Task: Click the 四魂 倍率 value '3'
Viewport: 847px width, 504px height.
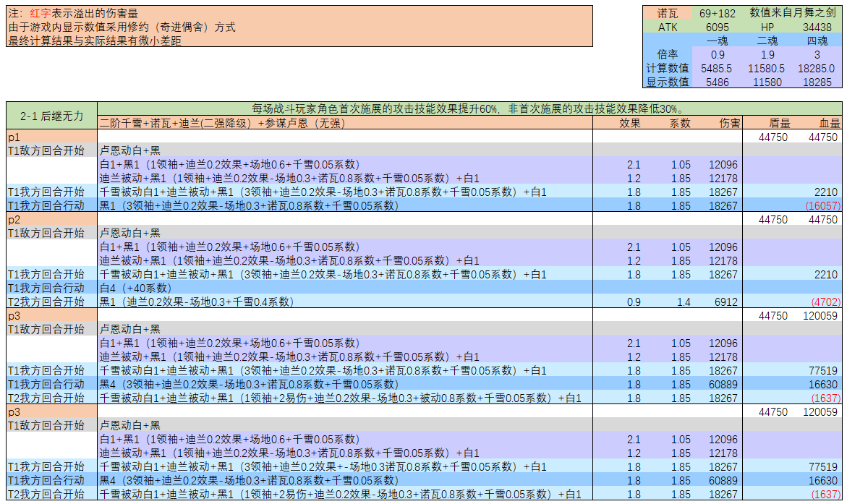Action: 817,54
